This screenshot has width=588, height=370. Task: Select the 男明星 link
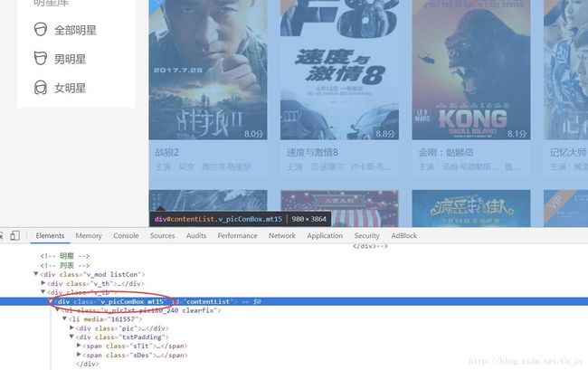tap(71, 59)
